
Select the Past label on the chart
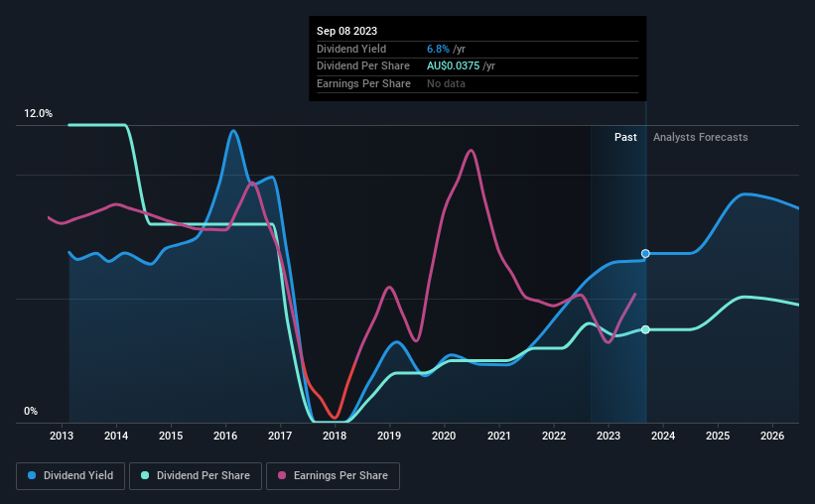(x=625, y=137)
